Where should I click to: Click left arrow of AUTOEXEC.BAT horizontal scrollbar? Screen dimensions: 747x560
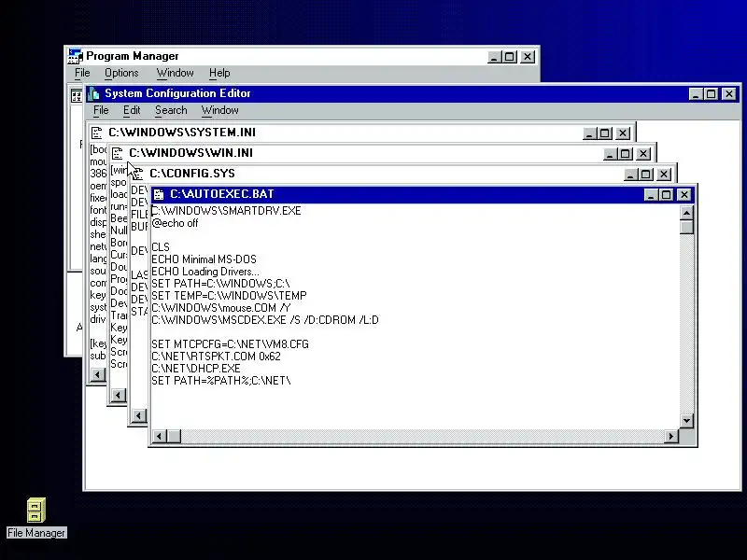(160, 436)
